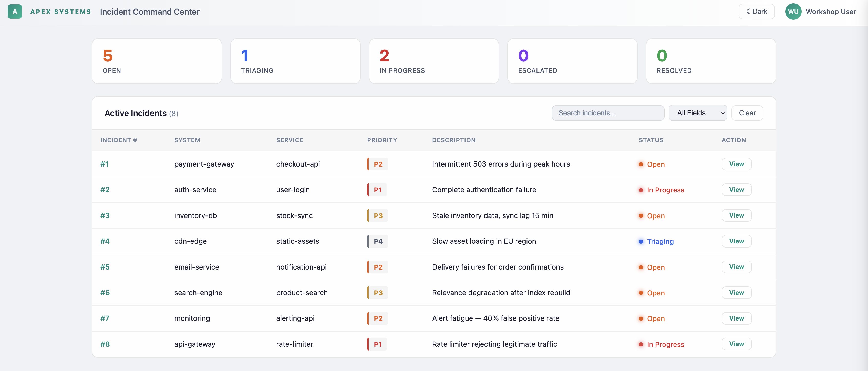Screen dimensions: 868x371
Task: Click Open status of inventory-db row
Action: point(652,216)
